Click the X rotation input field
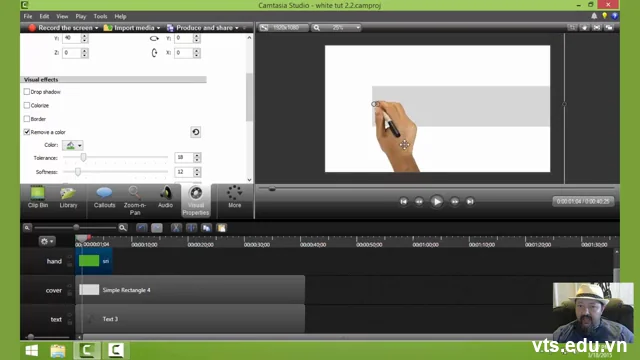Viewport: 640px width, 360px height. pyautogui.click(x=184, y=53)
